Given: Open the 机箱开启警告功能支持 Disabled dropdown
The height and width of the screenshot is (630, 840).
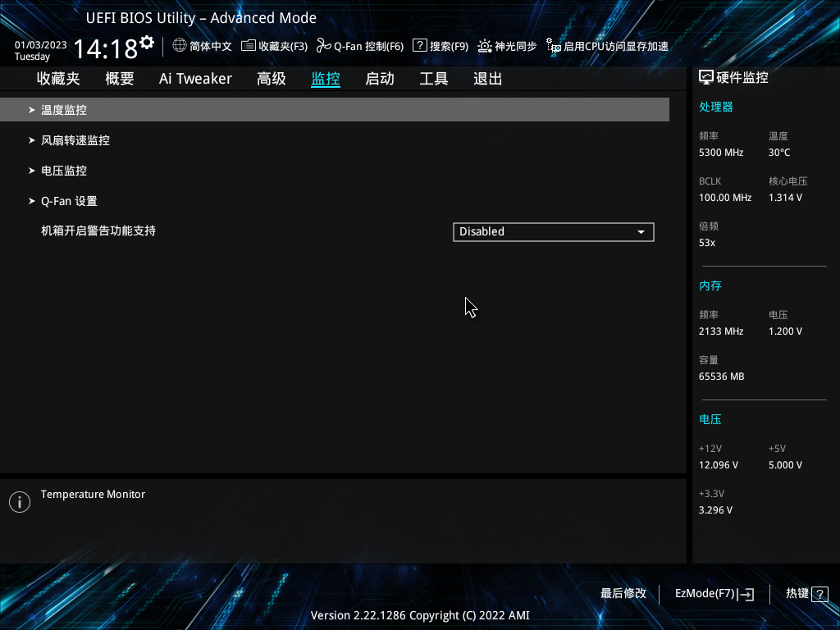Looking at the screenshot, I should (554, 232).
